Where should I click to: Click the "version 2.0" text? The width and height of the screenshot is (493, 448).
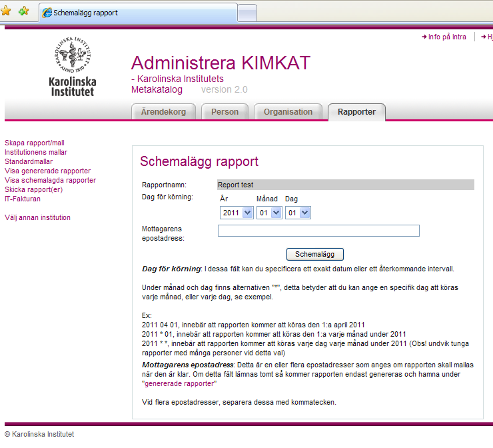pos(224,89)
